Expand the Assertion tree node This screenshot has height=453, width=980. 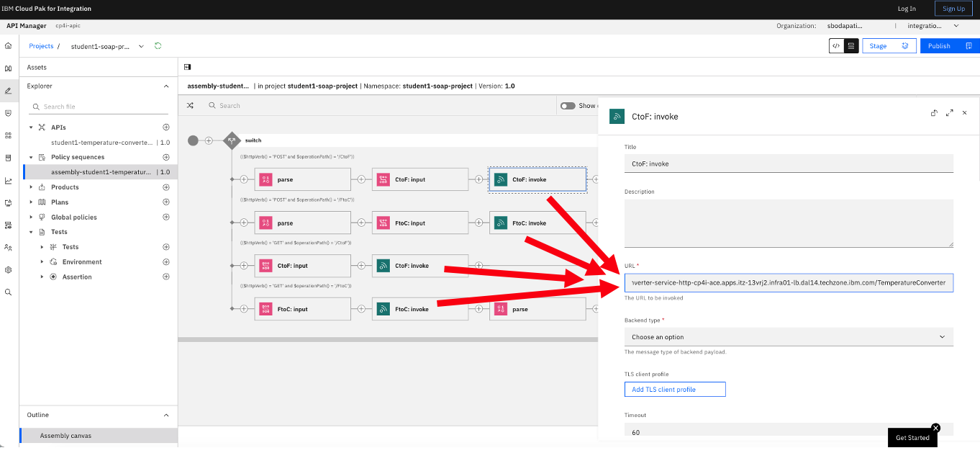pos(42,277)
